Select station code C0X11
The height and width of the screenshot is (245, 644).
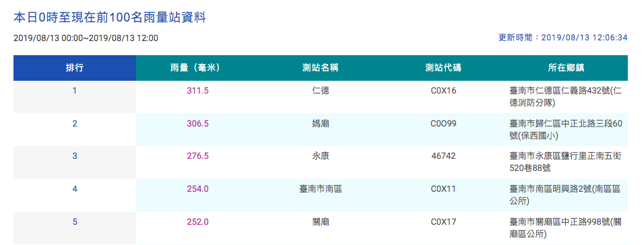(443, 189)
